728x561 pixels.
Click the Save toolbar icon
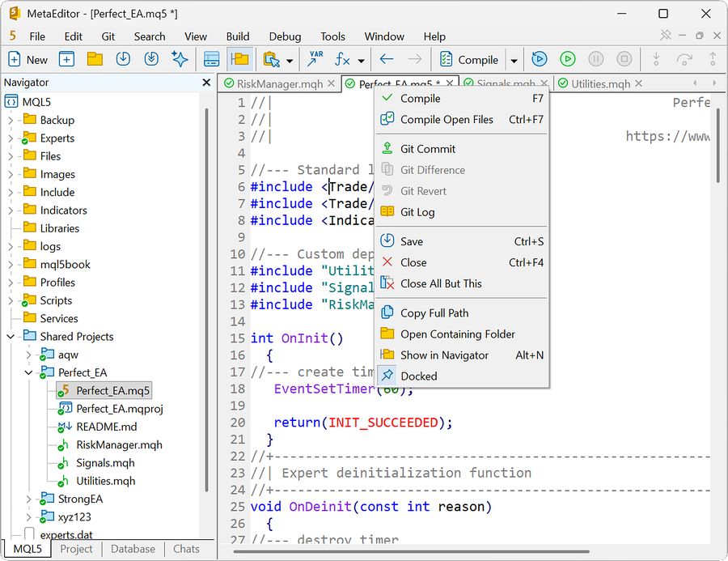(123, 59)
